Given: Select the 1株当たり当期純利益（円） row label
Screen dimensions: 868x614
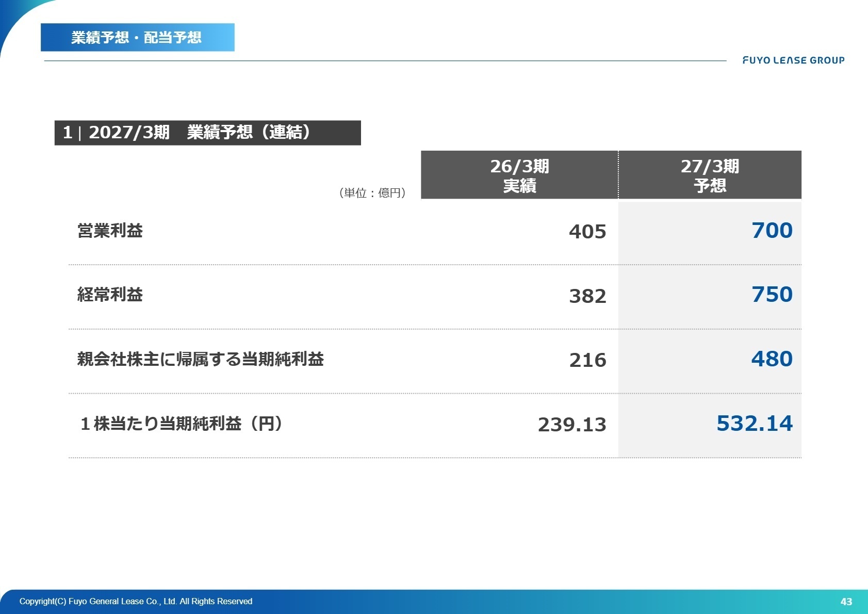Looking at the screenshot, I should click(x=182, y=424).
